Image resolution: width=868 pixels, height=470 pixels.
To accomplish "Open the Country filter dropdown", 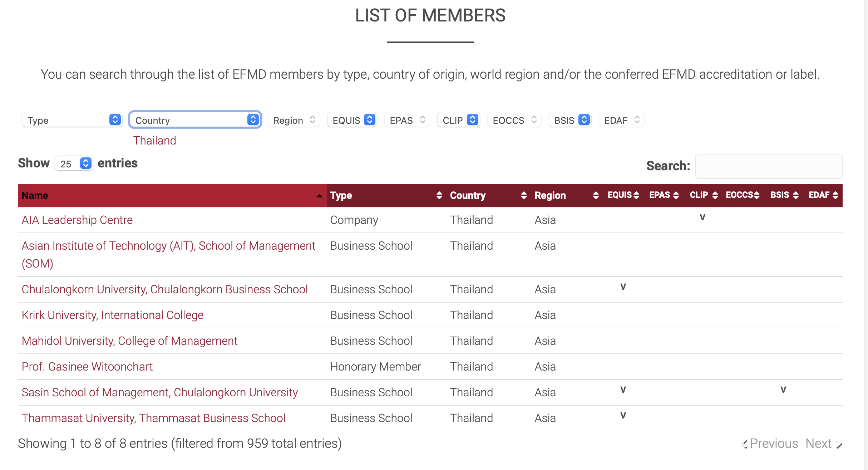I will pos(195,120).
